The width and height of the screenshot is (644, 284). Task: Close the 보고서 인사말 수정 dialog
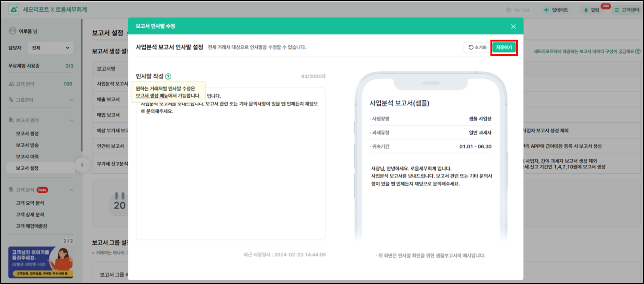click(513, 26)
